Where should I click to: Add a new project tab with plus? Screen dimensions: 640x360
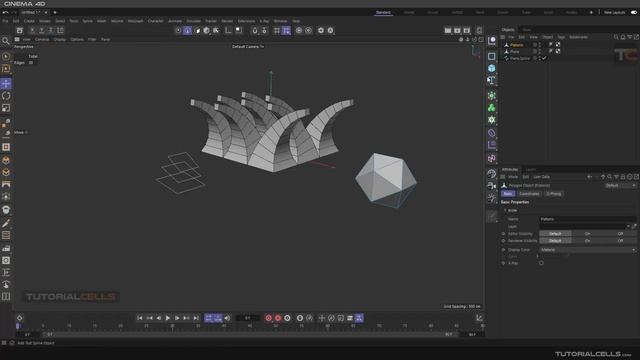tap(55, 13)
